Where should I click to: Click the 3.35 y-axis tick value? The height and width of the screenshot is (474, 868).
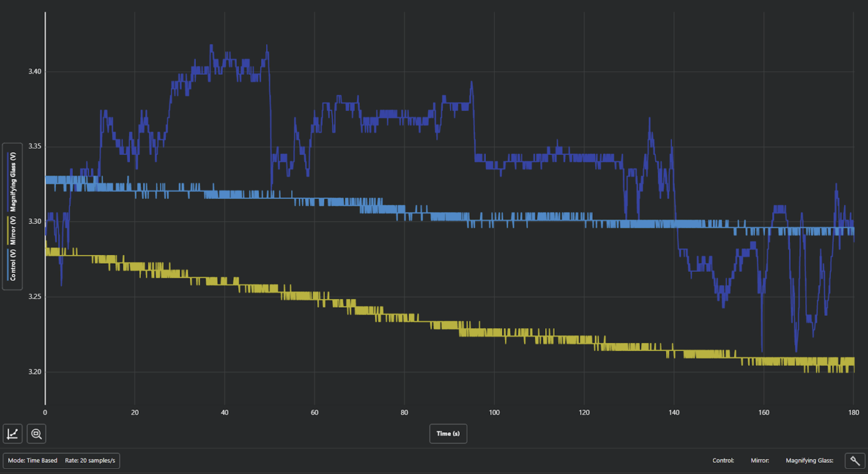[35, 146]
